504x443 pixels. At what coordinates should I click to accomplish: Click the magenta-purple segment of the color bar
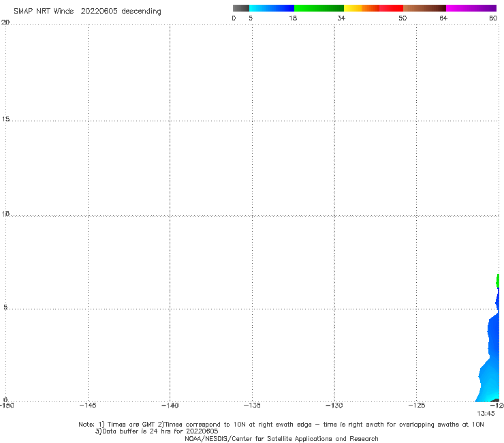[x=471, y=8]
